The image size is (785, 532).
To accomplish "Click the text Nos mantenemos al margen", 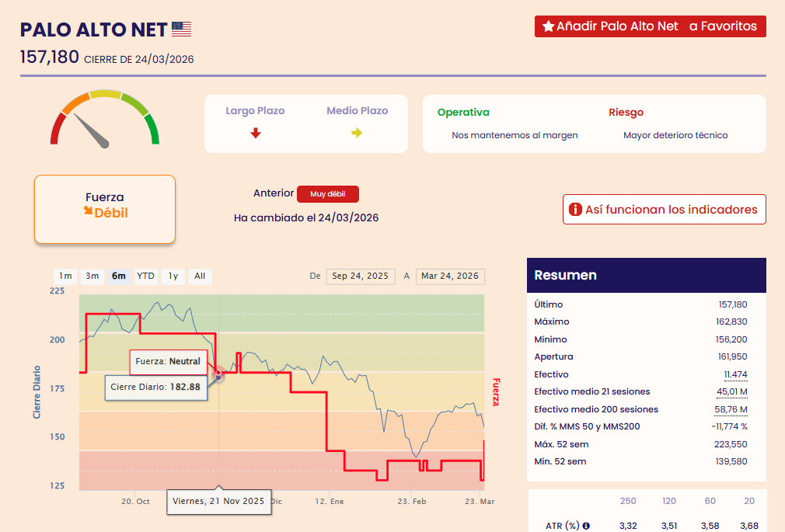I will pyautogui.click(x=515, y=135).
